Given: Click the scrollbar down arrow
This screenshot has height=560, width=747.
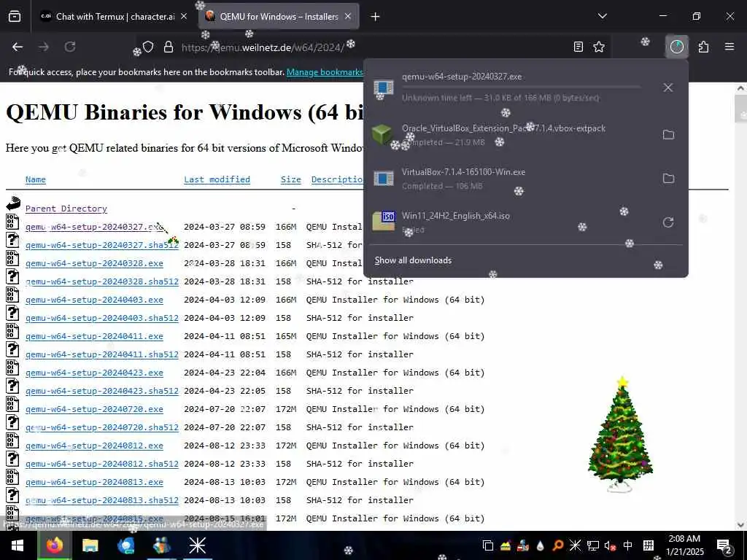Looking at the screenshot, I should tap(741, 525).
